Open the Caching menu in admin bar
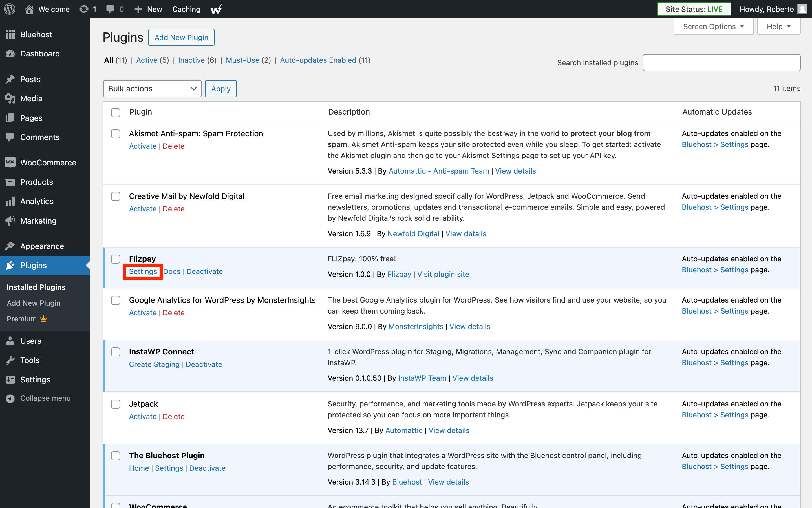The image size is (812, 508). pos(186,9)
